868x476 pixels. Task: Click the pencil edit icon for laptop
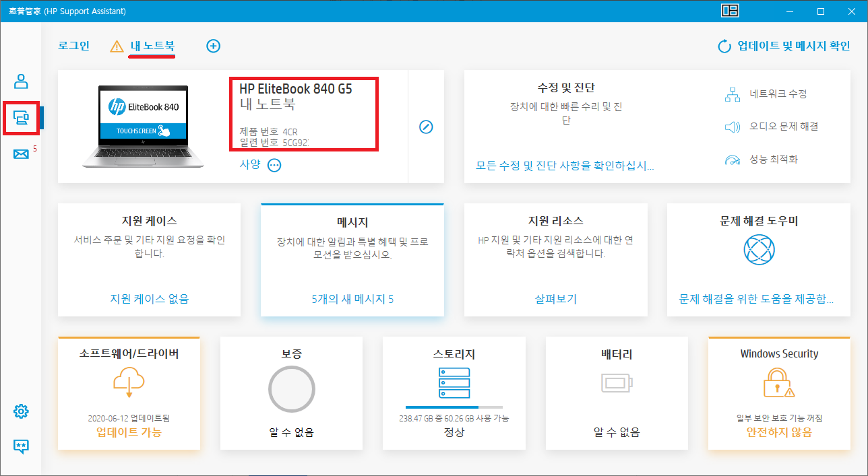point(426,127)
